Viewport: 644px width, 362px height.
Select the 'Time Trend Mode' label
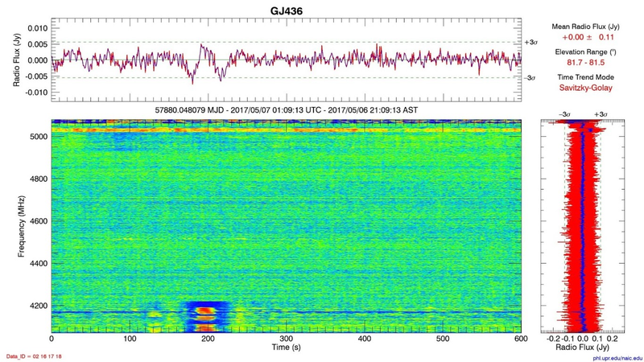pos(586,77)
